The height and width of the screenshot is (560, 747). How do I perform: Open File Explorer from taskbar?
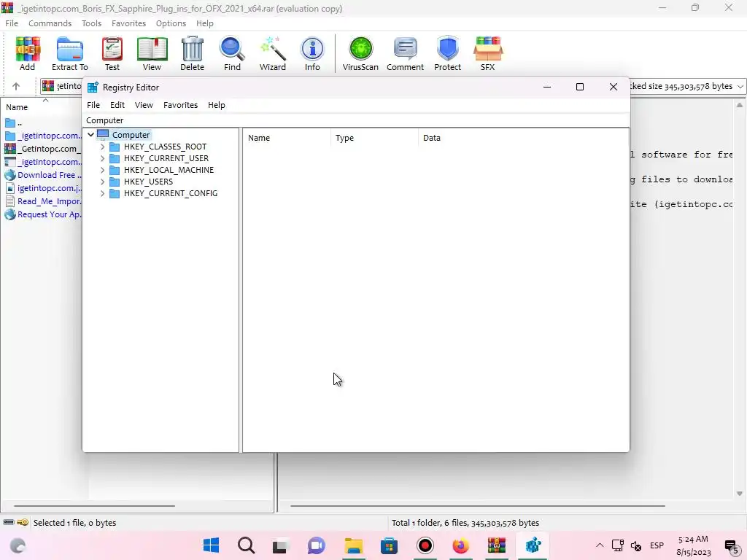(x=354, y=545)
